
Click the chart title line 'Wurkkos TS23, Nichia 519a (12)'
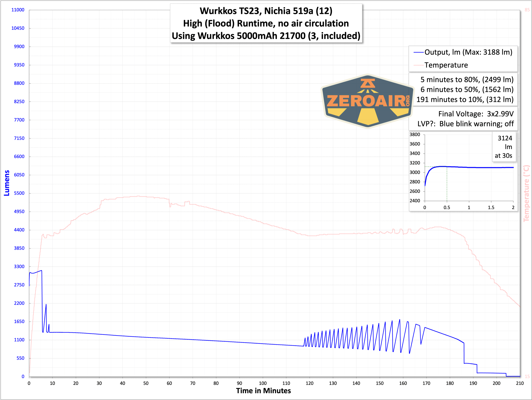266,11
